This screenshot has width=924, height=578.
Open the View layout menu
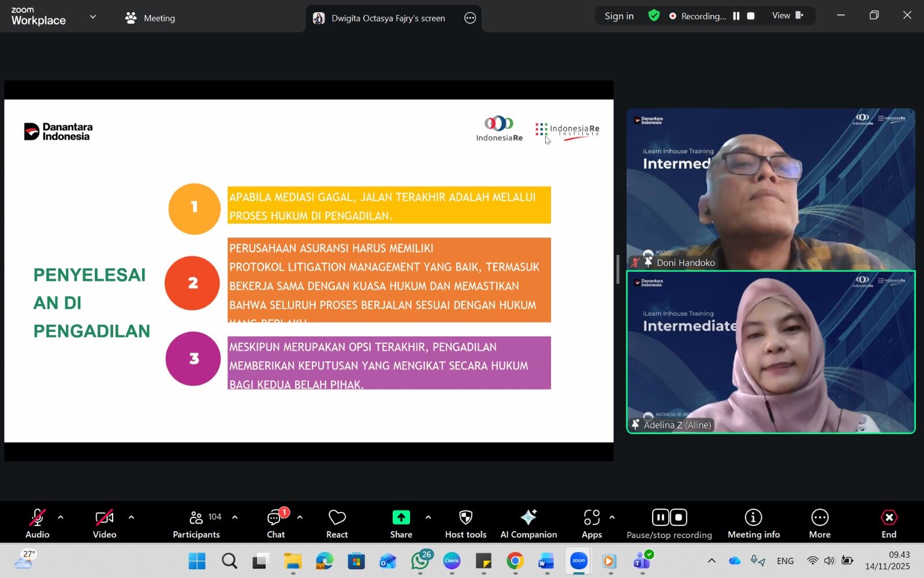pos(788,16)
